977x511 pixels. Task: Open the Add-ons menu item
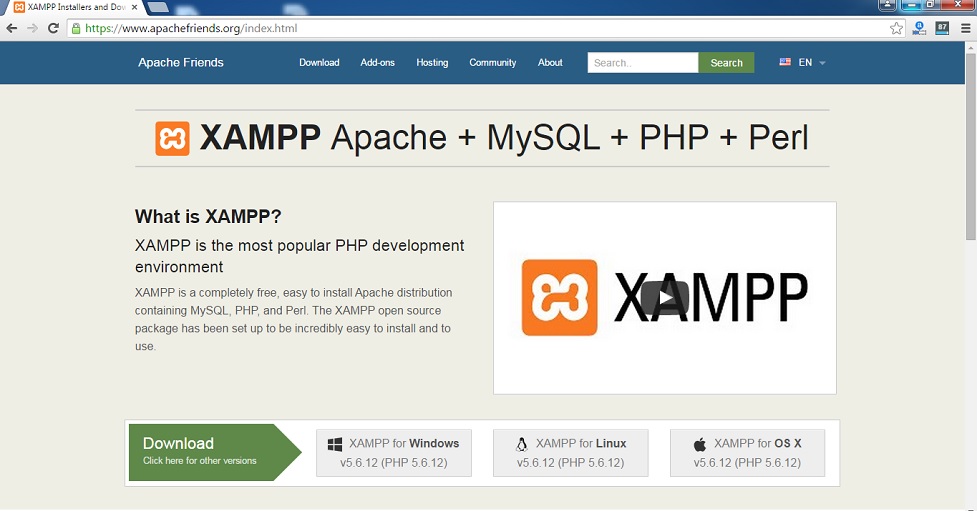click(378, 62)
